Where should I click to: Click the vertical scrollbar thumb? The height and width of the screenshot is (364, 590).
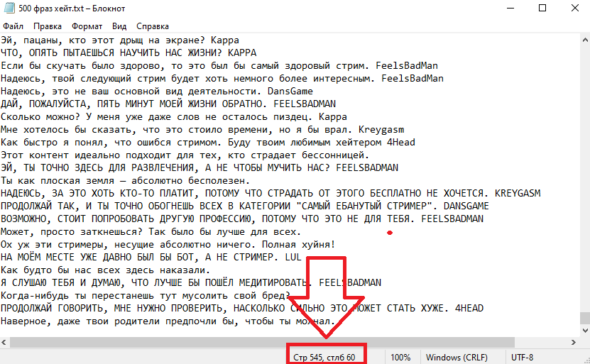[x=585, y=318]
